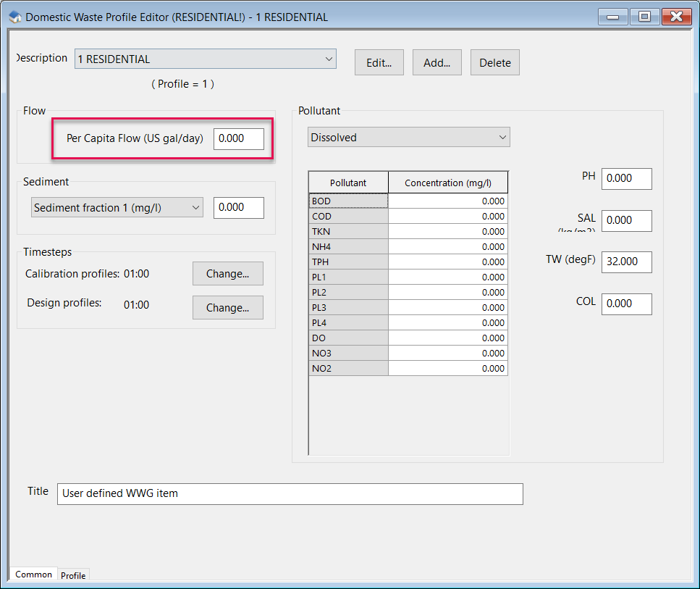Edit the COL value field
Viewport: 700px width, 589px height.
(626, 304)
